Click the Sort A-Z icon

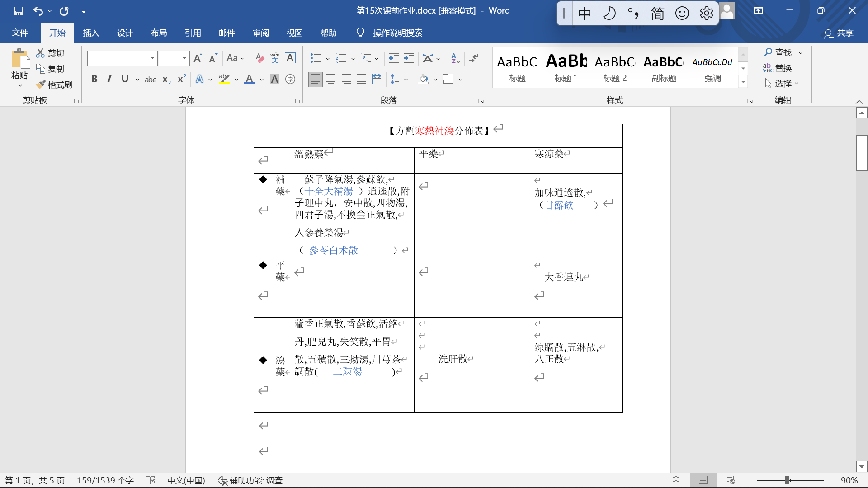point(455,58)
